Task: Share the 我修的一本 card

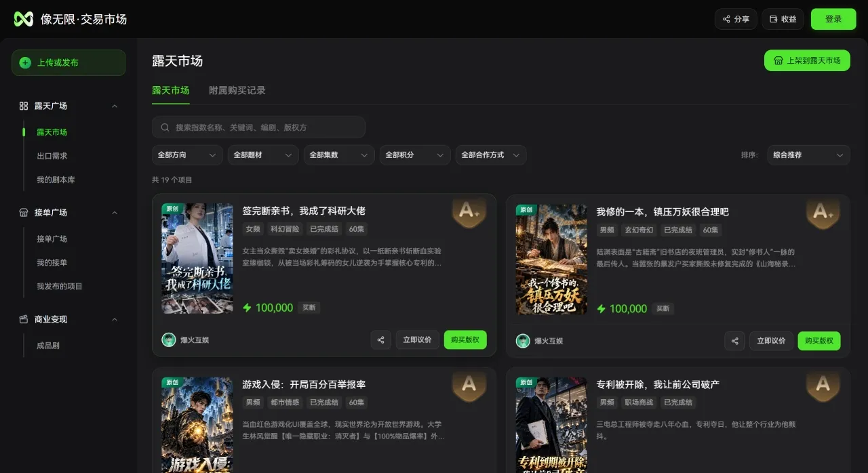Action: pyautogui.click(x=735, y=341)
